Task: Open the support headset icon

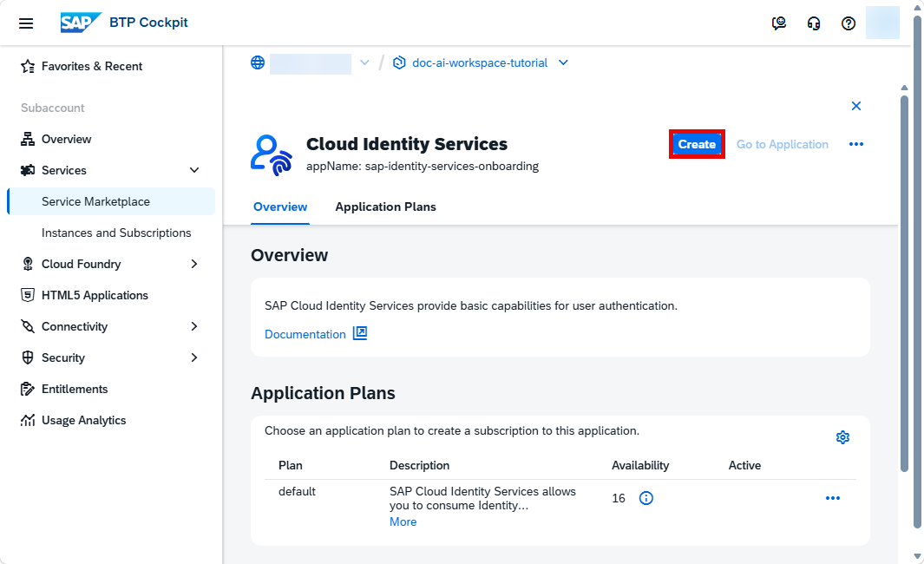Action: (x=814, y=23)
